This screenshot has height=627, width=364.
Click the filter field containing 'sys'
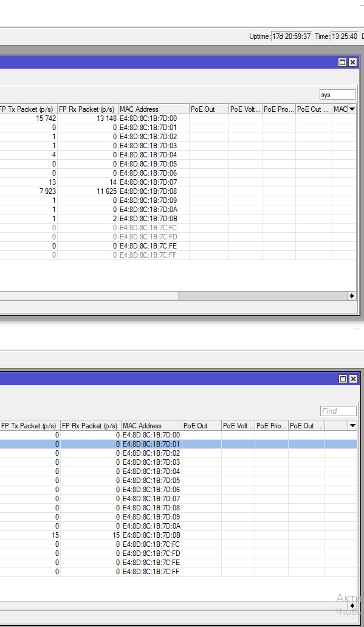(x=338, y=95)
